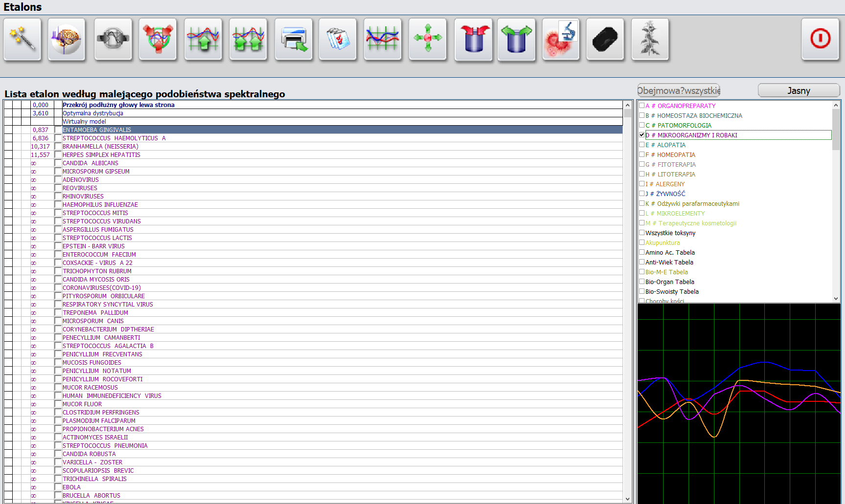Click etalon list scrollbar down arrow

point(628,499)
